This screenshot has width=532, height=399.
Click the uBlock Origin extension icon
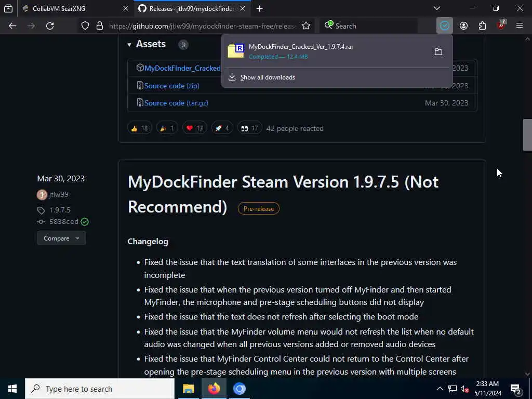pyautogui.click(x=501, y=25)
